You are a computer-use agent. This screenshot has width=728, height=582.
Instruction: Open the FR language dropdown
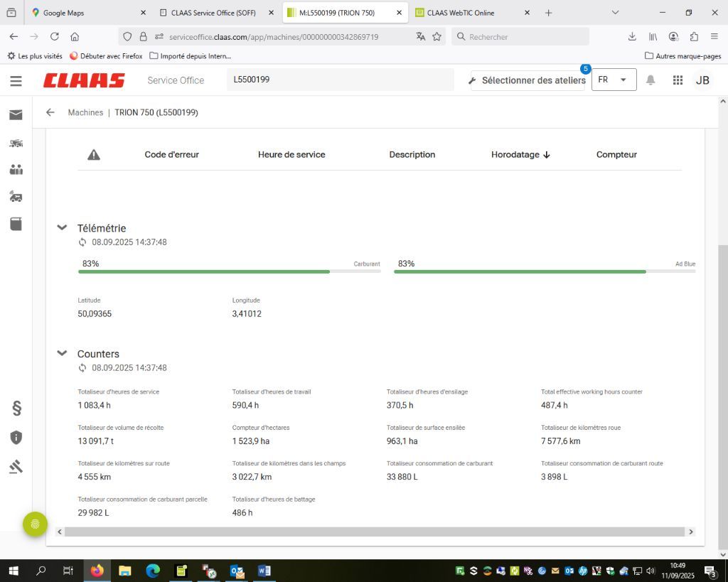613,80
